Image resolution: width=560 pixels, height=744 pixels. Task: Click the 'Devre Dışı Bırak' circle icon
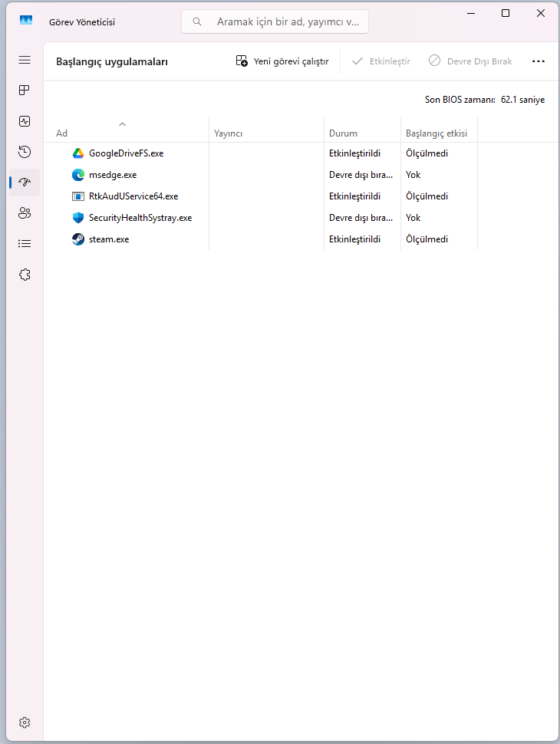click(x=434, y=61)
